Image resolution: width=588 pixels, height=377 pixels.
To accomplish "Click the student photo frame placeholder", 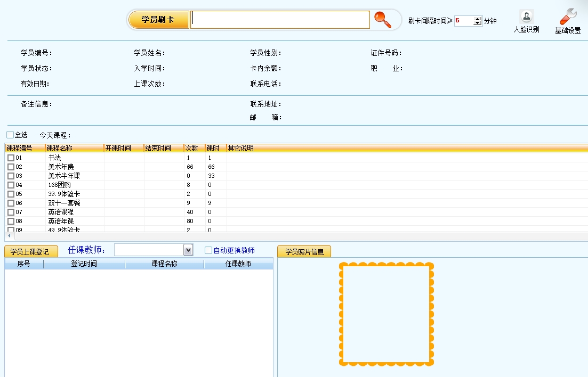I will pos(386,314).
